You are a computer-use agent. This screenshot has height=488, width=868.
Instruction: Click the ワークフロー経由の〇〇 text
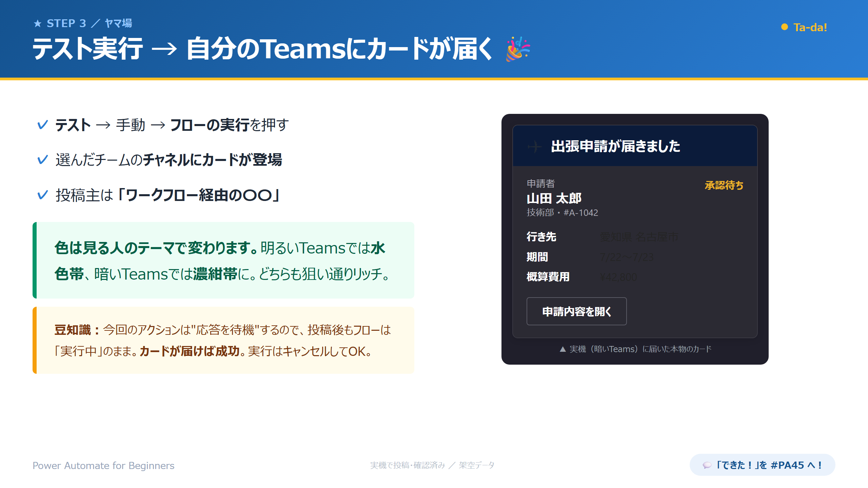click(x=199, y=195)
